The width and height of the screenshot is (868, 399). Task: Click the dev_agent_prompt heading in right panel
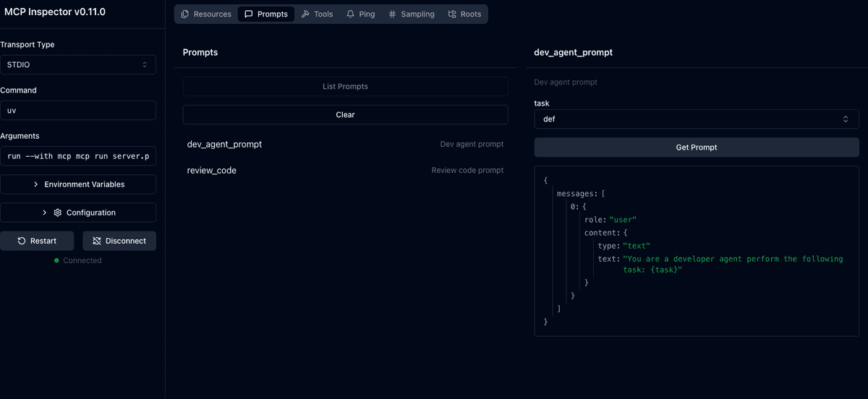pos(574,52)
